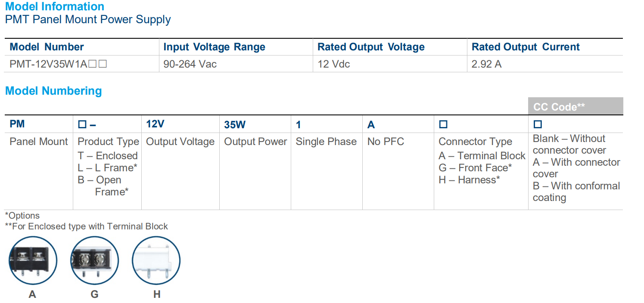Viewport: 644px width, 303px height.
Task: Select the Connector Type placeholder box
Action: click(x=443, y=124)
